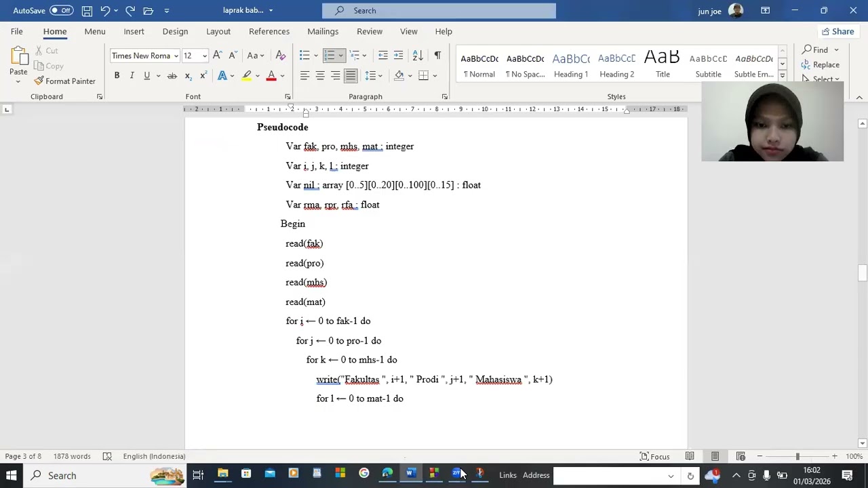Image resolution: width=868 pixels, height=488 pixels.
Task: Click the zoom slider handle
Action: (x=797, y=456)
